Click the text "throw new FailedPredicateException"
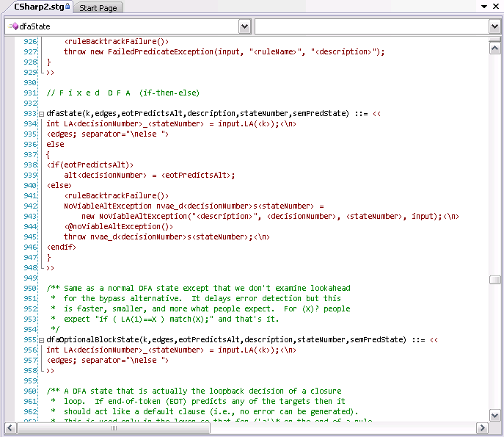504x437 pixels. click(138, 52)
